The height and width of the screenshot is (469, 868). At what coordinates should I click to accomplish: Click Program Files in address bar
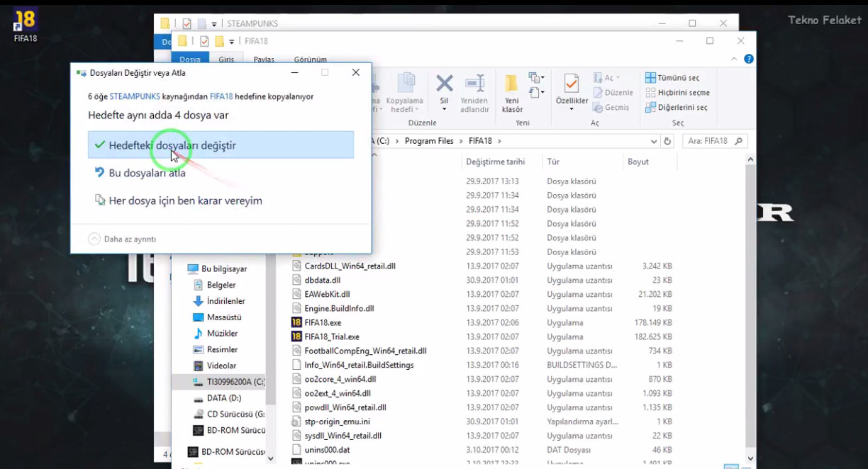coord(429,141)
